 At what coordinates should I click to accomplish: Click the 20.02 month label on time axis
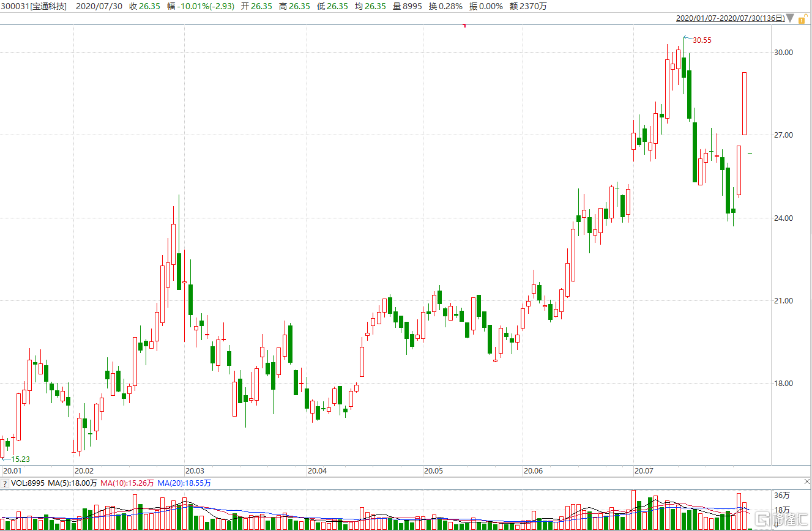coord(84,472)
